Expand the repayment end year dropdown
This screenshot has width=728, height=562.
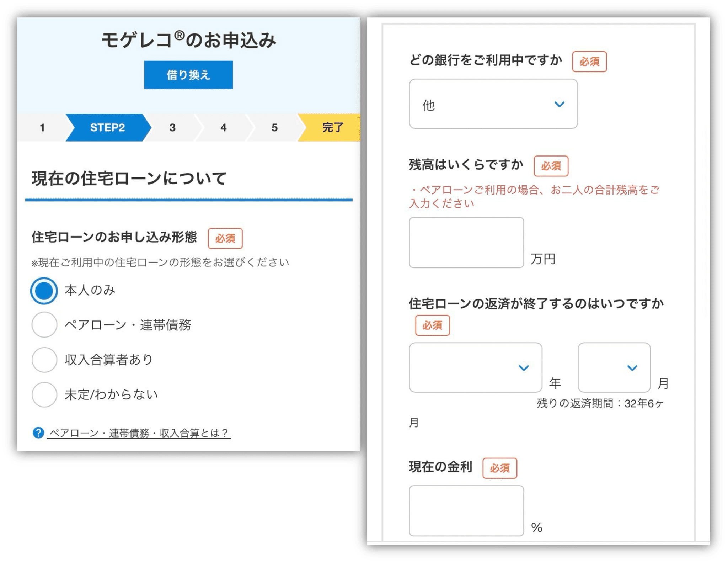[x=475, y=367]
